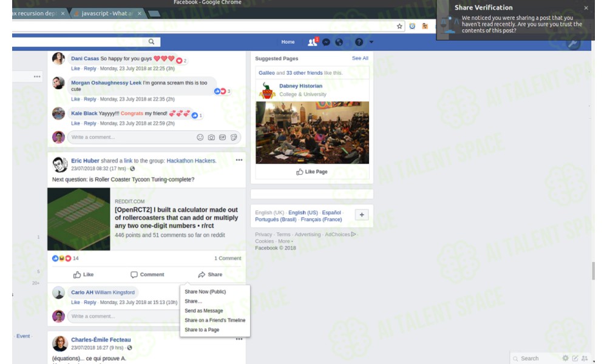Open Morgan Oshaughnessy Leek's profile
This screenshot has height=364, width=607.
tap(106, 83)
